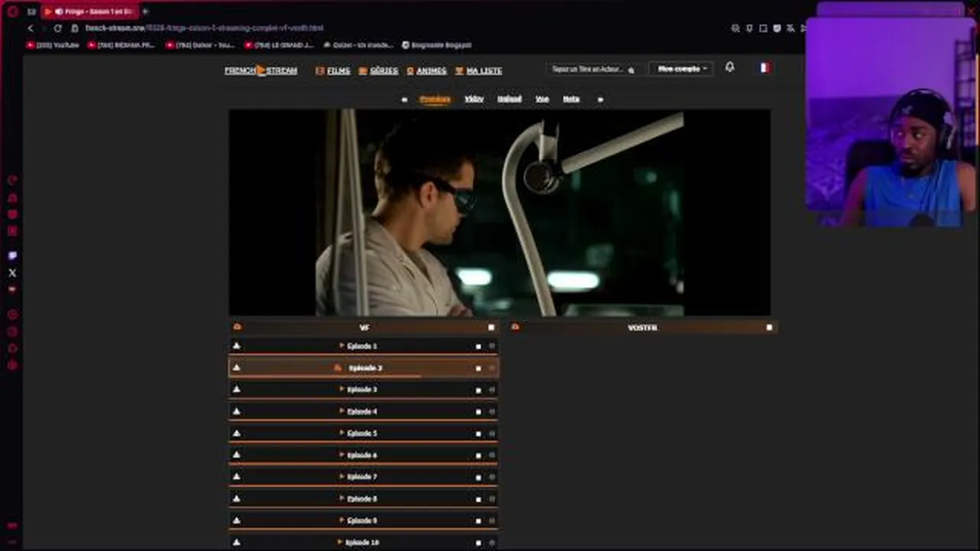Click the browser address bar URL
Image resolution: width=980 pixels, height=551 pixels.
pyautogui.click(x=204, y=28)
